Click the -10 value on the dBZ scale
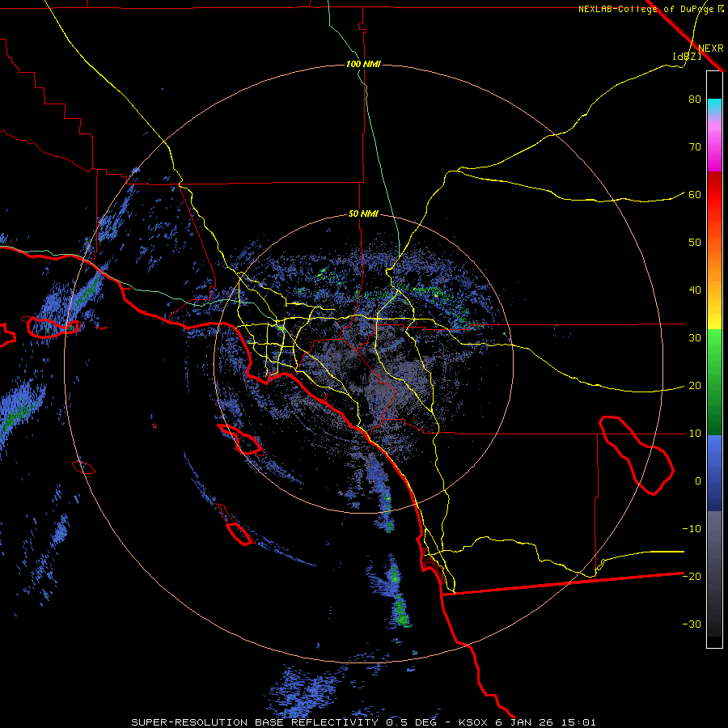 point(692,529)
